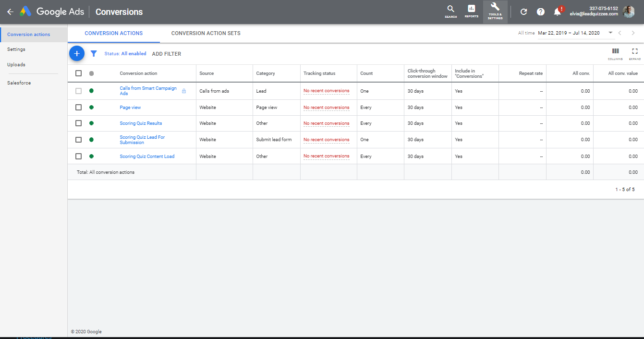Click No recent conversions for Scoring Quiz Results
Screen dimensions: 644x339
point(327,123)
